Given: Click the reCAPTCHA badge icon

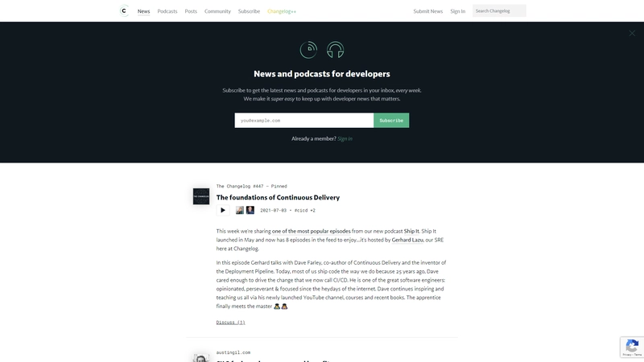Looking at the screenshot, I should click(x=632, y=347).
